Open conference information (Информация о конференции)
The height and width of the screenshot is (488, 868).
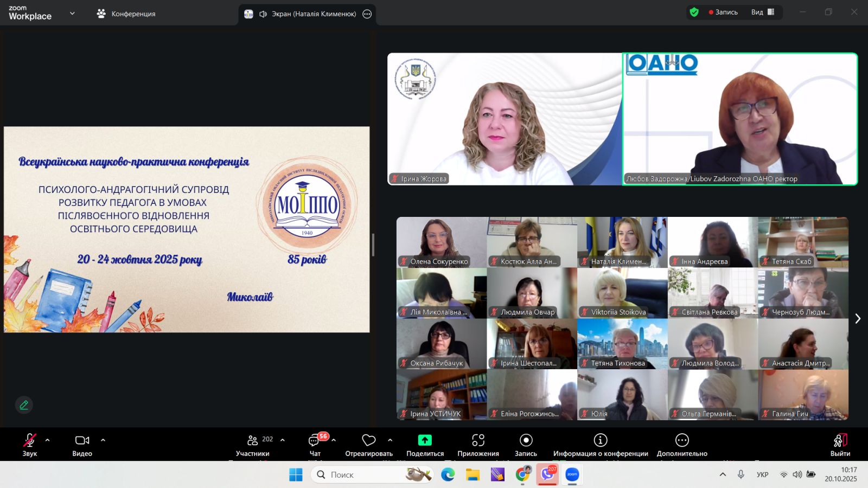click(x=600, y=440)
